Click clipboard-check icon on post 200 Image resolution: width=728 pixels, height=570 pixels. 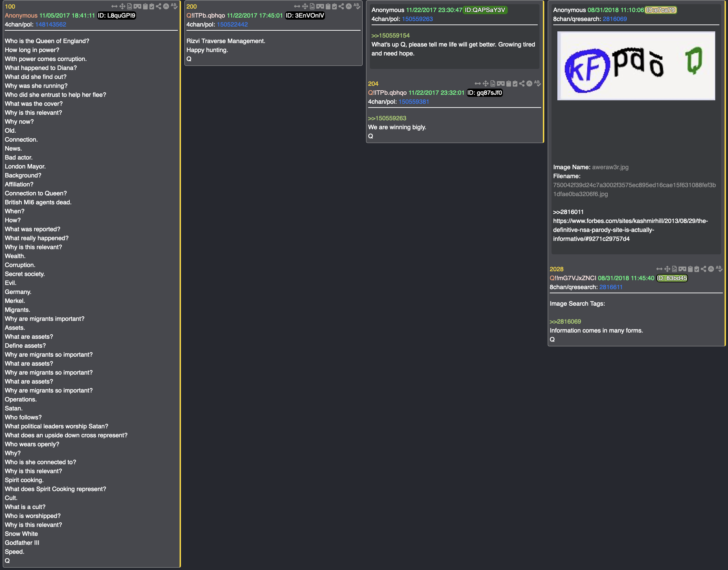point(334,7)
